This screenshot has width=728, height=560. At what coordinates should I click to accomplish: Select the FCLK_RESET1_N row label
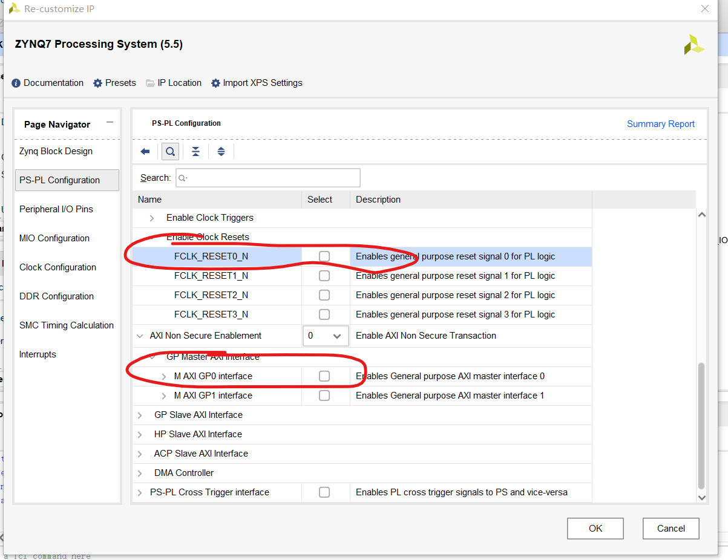(x=211, y=276)
